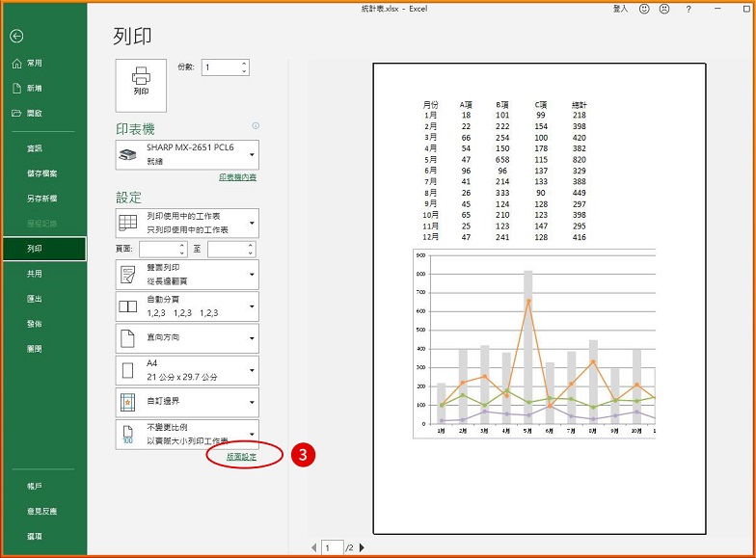
Task: Click the large 列印 print button
Action: click(x=141, y=85)
